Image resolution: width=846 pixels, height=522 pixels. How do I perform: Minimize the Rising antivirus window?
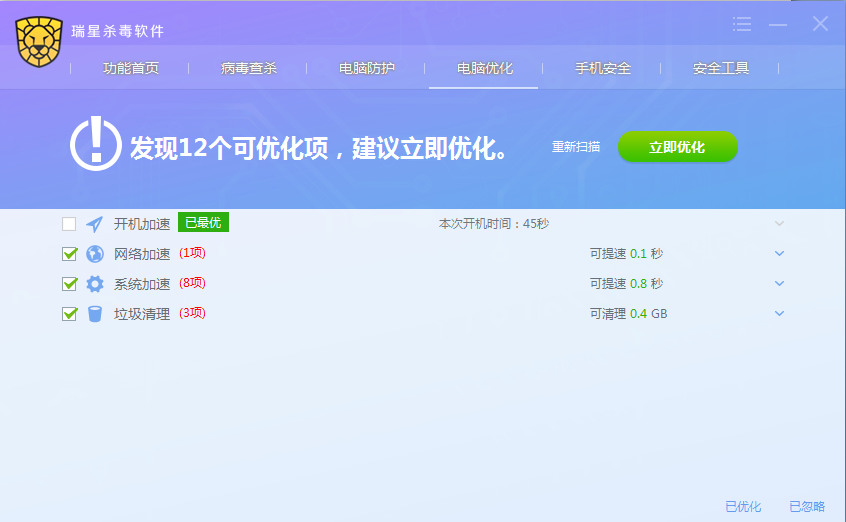[x=779, y=24]
